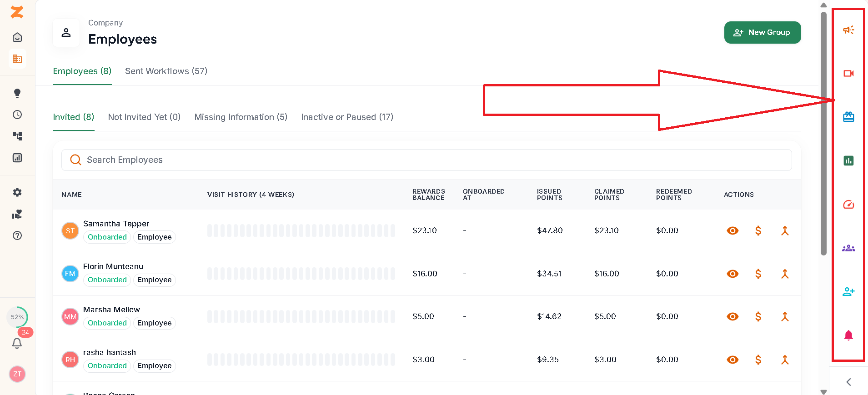The width and height of the screenshot is (868, 395).
Task: Click the MM avatar for Marsha Mellow
Action: (70, 316)
